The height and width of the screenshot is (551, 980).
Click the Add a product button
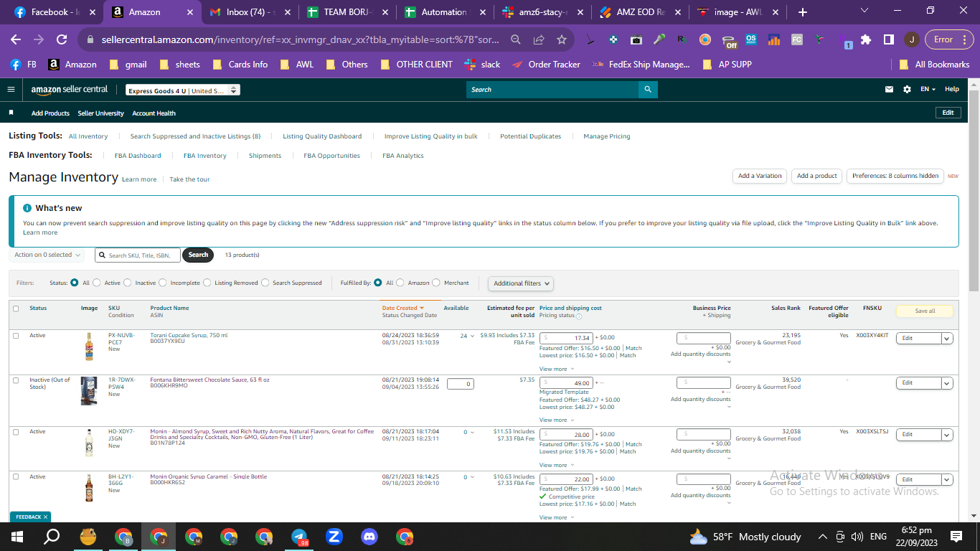coord(817,176)
